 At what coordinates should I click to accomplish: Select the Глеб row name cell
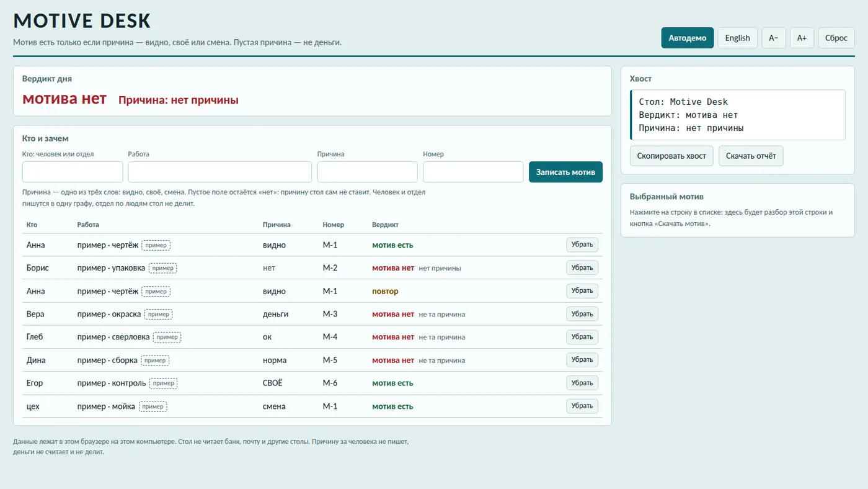coord(35,337)
